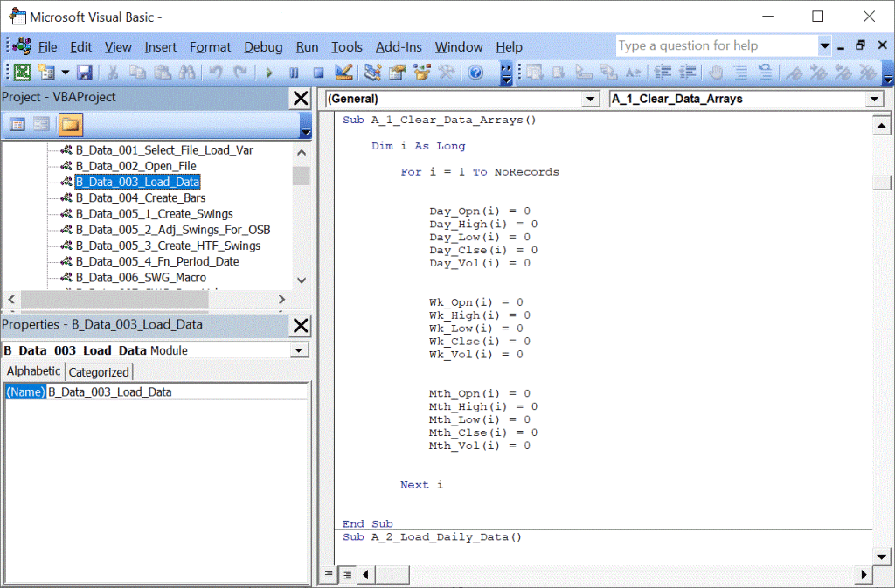Open the View menu
The width and height of the screenshot is (895, 588).
point(118,47)
